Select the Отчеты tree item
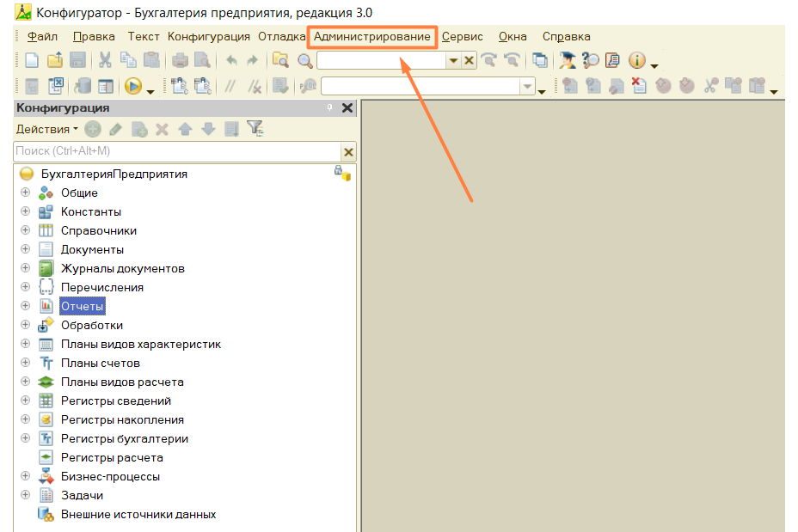798x532 pixels. click(x=82, y=306)
